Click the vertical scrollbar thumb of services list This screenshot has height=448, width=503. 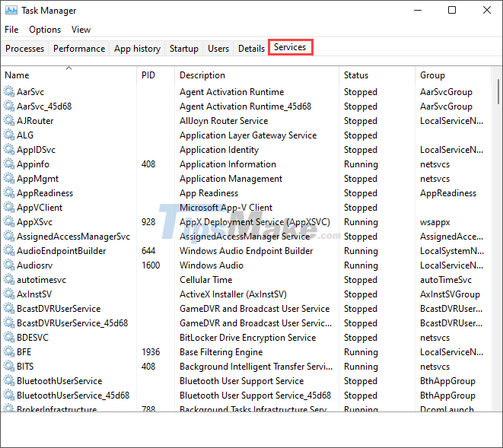coord(498,92)
